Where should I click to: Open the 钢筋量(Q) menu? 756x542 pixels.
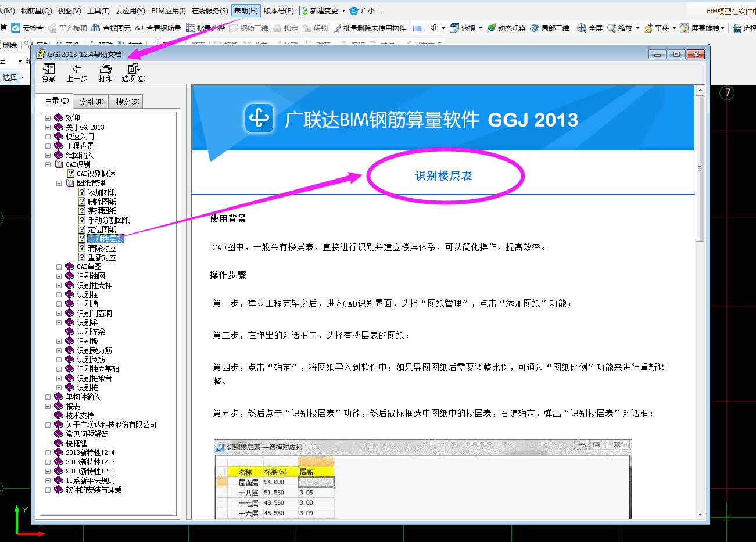36,10
